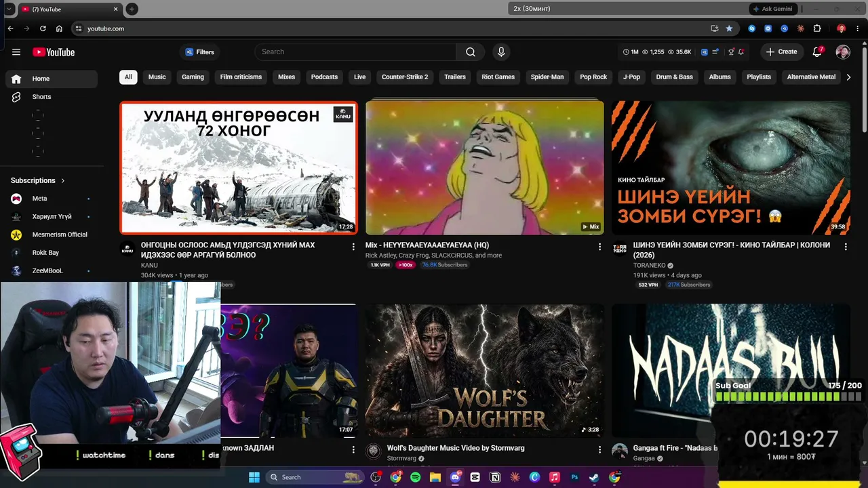Select the Music filter chip
This screenshot has height=488, width=868.
coord(157,77)
